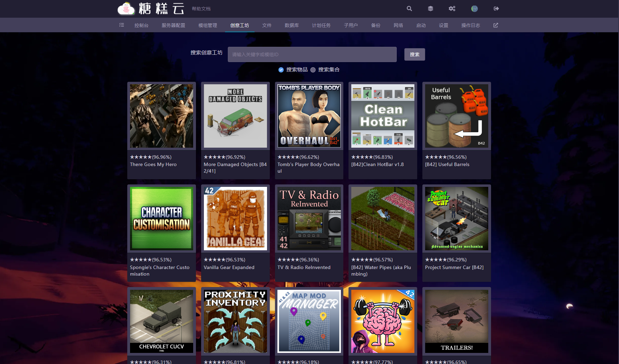The width and height of the screenshot is (619, 364).
Task: Select the TV & Radio ReInvented thumbnail
Action: click(309, 218)
